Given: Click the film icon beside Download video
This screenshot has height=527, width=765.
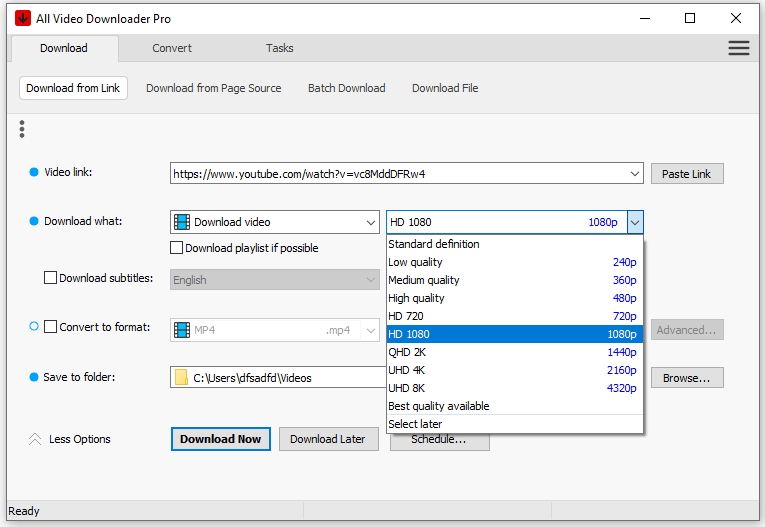Looking at the screenshot, I should pyautogui.click(x=181, y=222).
